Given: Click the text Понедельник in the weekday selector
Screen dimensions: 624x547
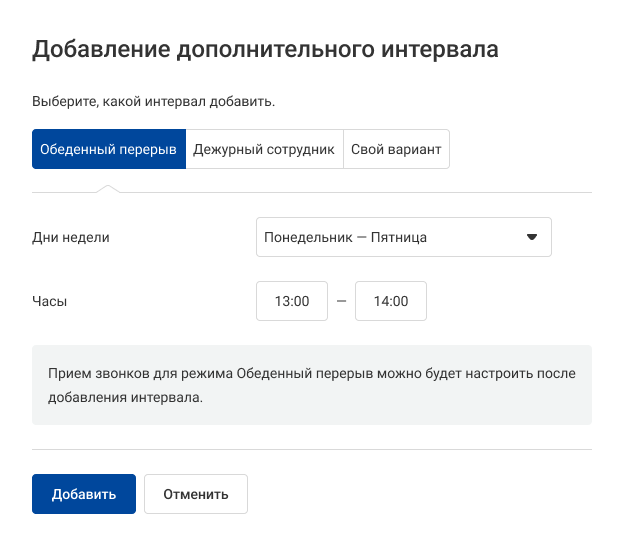Looking at the screenshot, I should [x=300, y=237].
